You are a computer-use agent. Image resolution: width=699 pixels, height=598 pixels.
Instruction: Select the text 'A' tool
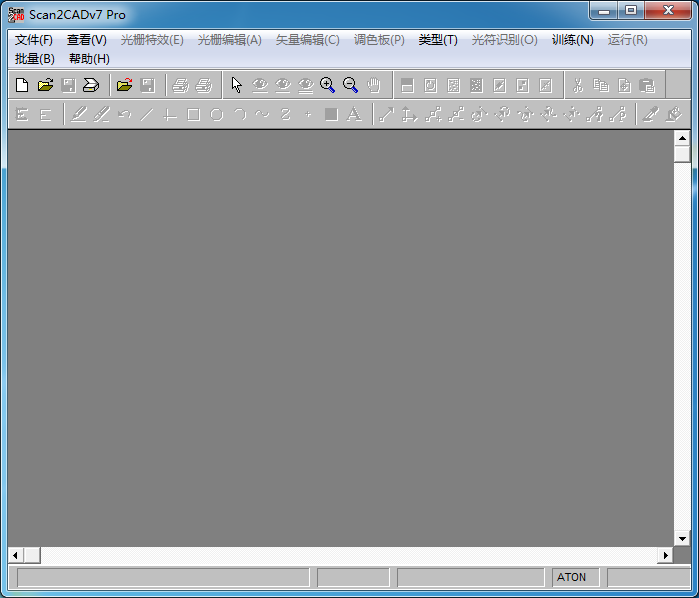pos(354,115)
